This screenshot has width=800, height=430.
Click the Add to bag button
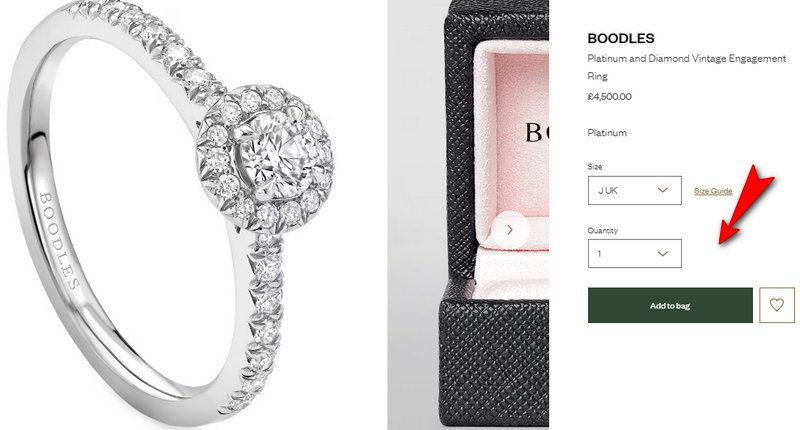670,306
